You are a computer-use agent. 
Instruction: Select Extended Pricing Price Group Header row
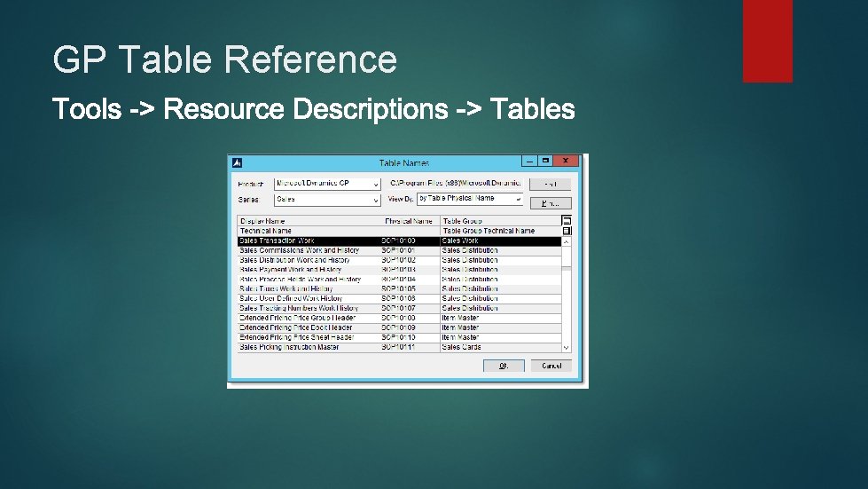399,318
